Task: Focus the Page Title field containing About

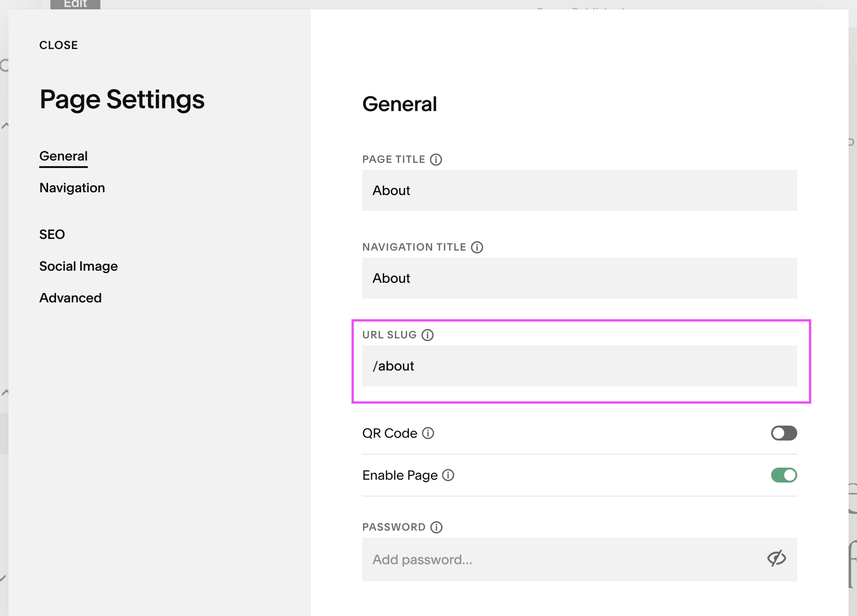Action: (x=579, y=190)
